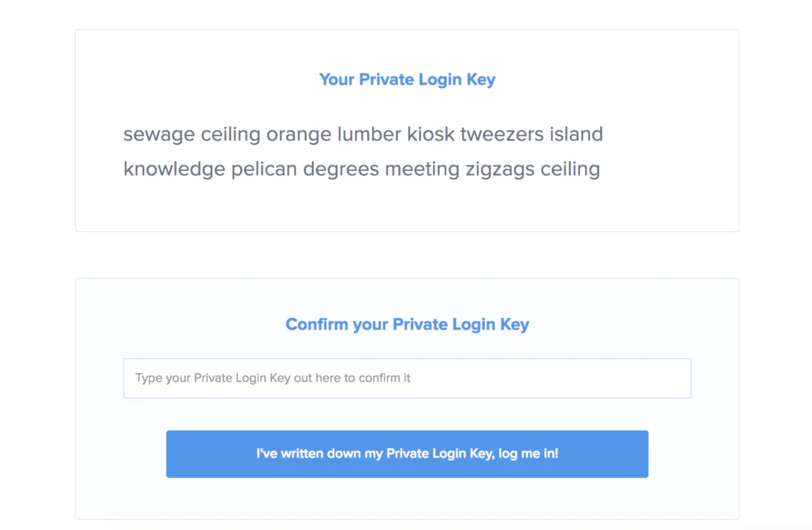Image resolution: width=812 pixels, height=530 pixels.
Task: Click the 'Your Private Login Key' heading
Action: [407, 80]
